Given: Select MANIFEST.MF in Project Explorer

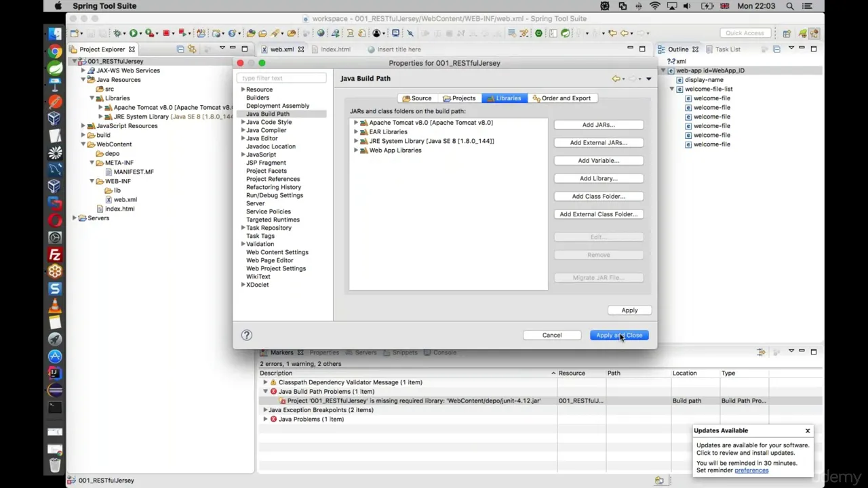Looking at the screenshot, I should (x=129, y=172).
